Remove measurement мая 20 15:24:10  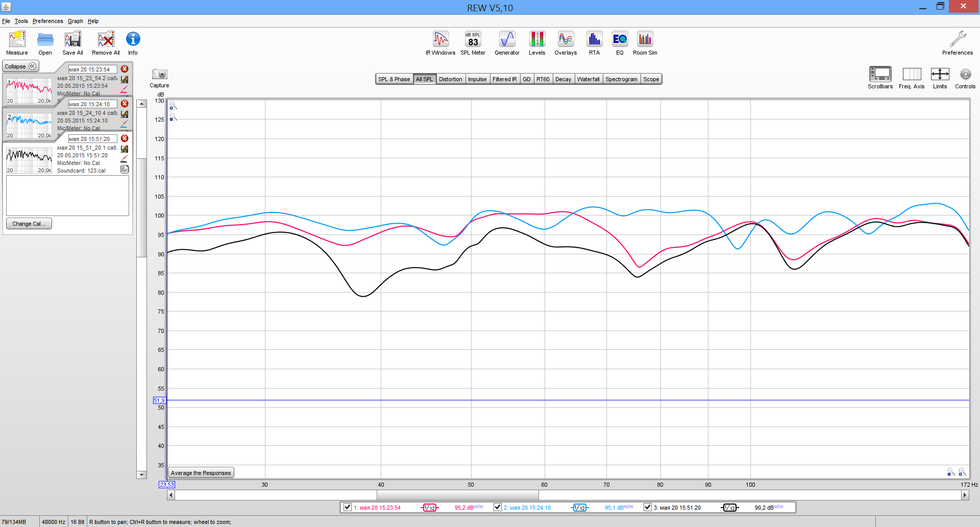click(125, 104)
